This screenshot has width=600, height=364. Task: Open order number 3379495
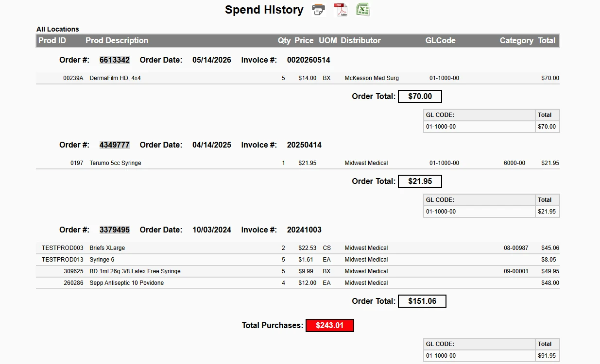[x=115, y=230]
